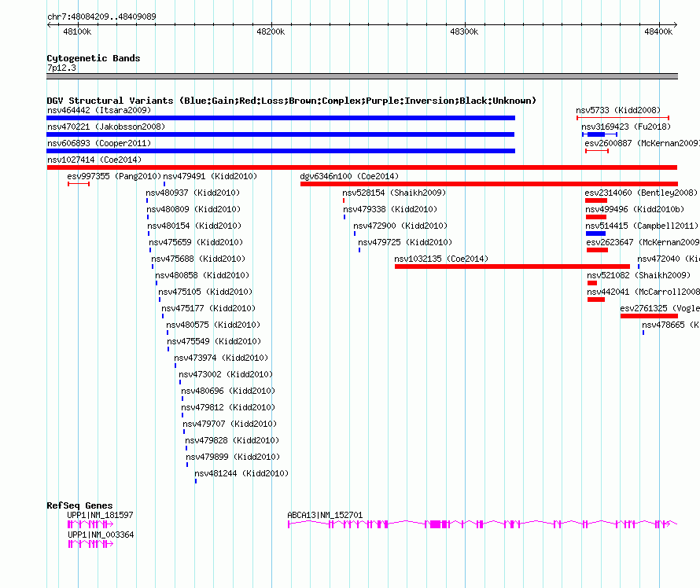Select the nsv606893 (Cooper2011) variant label
This screenshot has height=588, width=700.
(x=99, y=143)
